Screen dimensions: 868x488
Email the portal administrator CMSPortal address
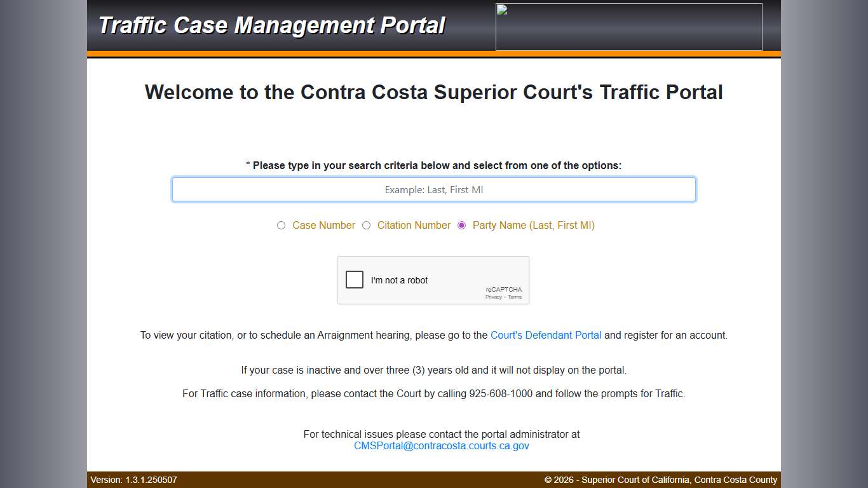[x=442, y=445]
